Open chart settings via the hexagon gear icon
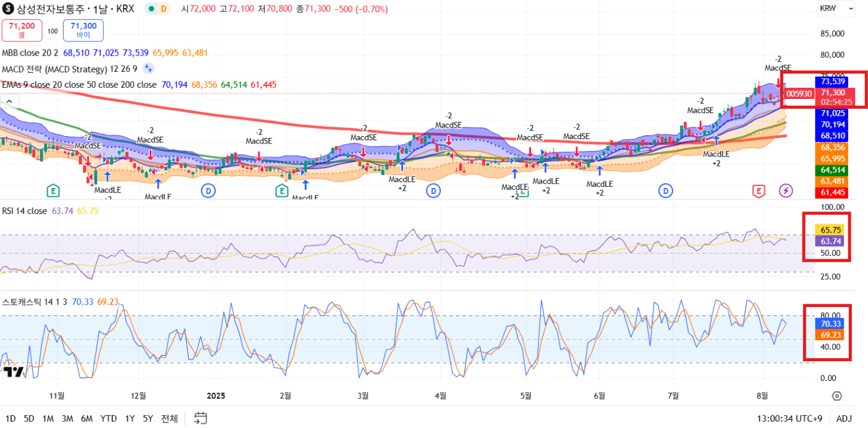The image size is (868, 428). click(x=836, y=396)
